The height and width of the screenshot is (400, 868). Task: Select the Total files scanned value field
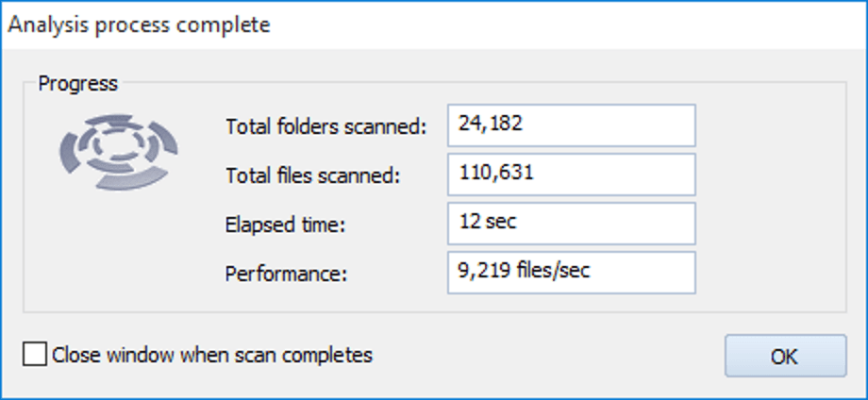click(572, 175)
